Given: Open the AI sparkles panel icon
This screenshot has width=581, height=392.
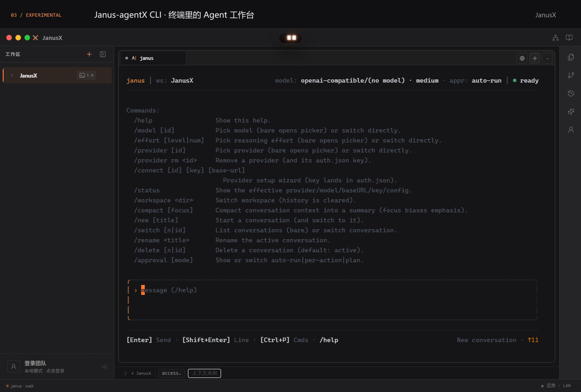Looking at the screenshot, I should point(571,112).
